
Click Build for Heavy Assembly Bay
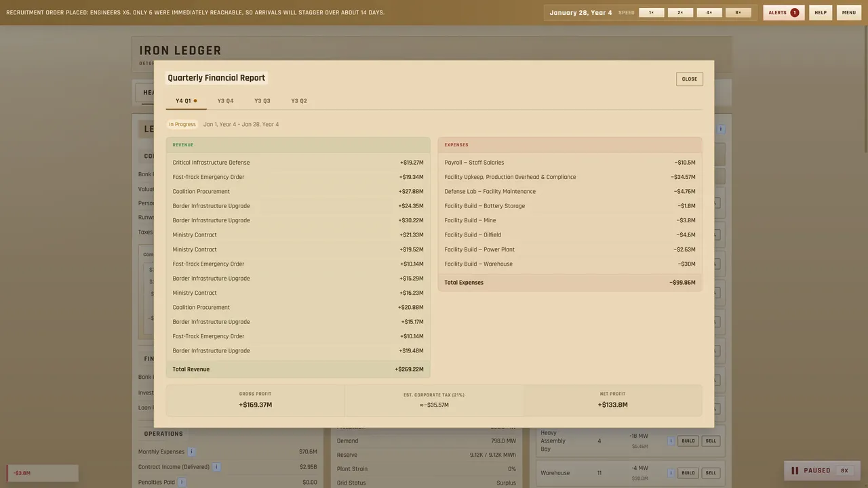pos(688,441)
